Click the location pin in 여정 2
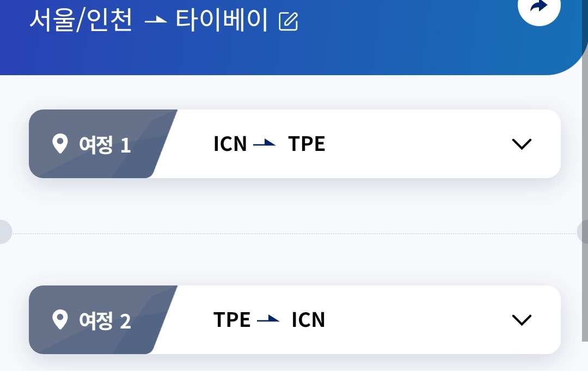The height and width of the screenshot is (371, 588). point(60,320)
